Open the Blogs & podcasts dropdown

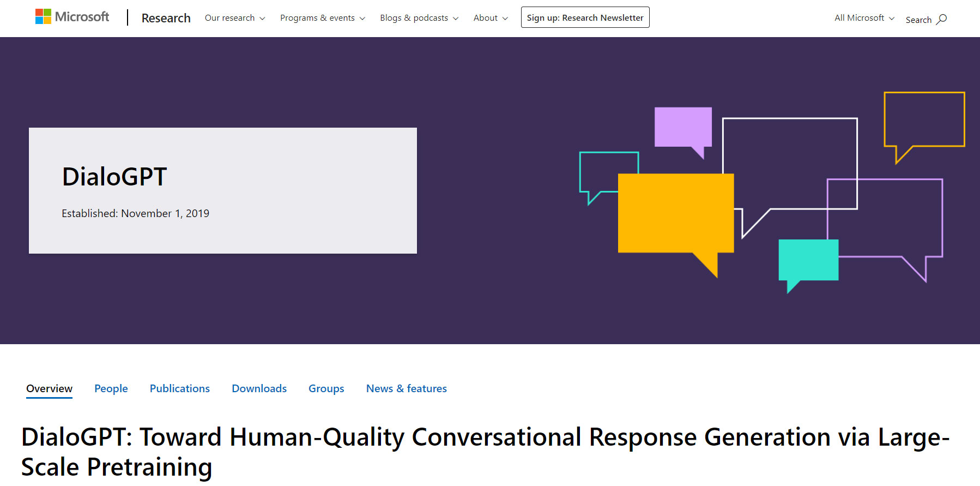click(x=419, y=18)
